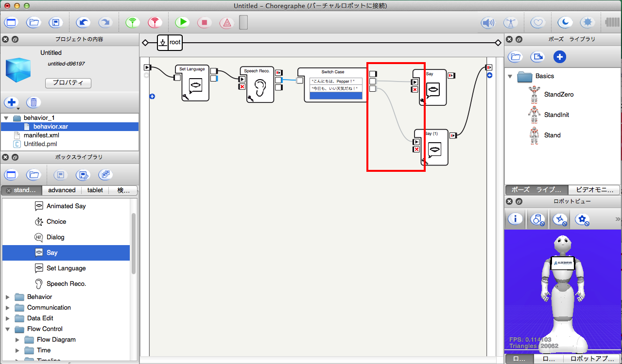Toggle autonomous life heart icon
Image resolution: width=622 pixels, height=364 pixels.
pos(537,22)
